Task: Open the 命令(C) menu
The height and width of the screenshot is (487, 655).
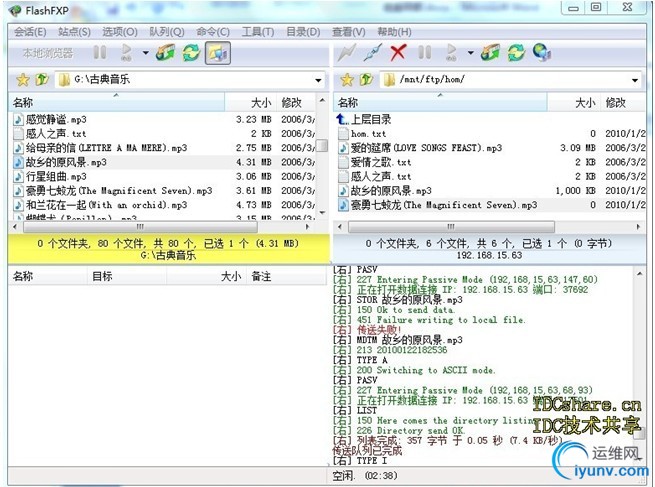Action: (x=213, y=32)
